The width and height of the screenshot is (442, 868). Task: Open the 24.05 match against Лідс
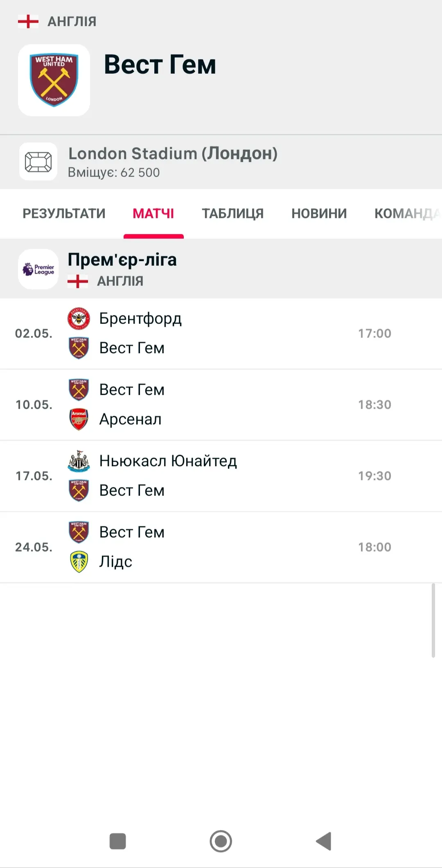click(x=221, y=547)
